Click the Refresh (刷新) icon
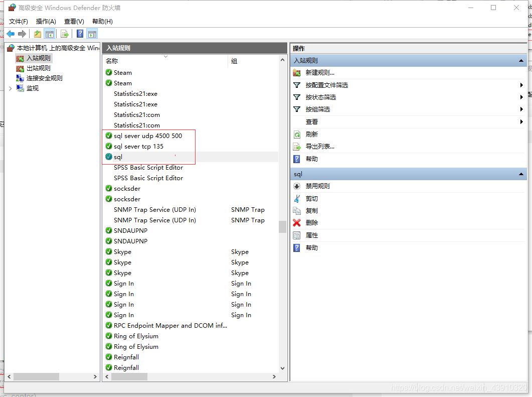This screenshot has height=397, width=532. coord(297,135)
